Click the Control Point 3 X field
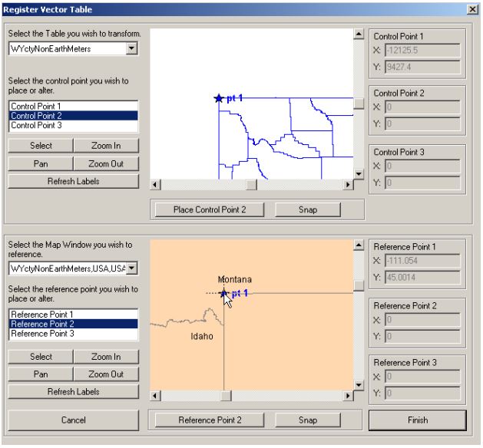This screenshot has width=483, height=448. (422, 166)
